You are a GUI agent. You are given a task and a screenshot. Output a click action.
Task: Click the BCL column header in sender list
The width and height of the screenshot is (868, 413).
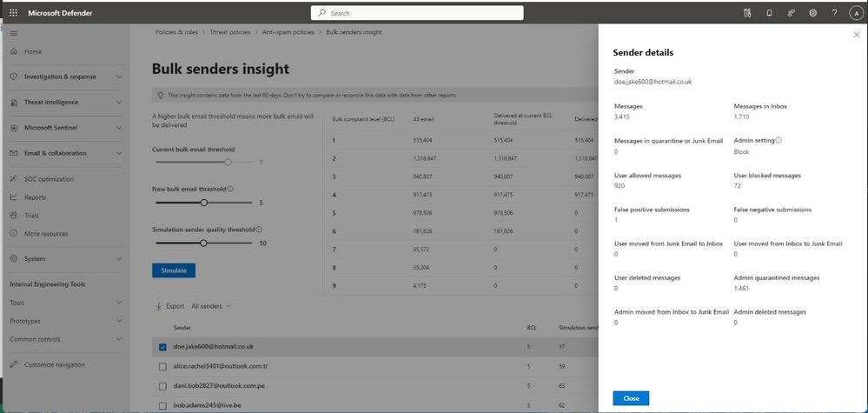tap(532, 328)
